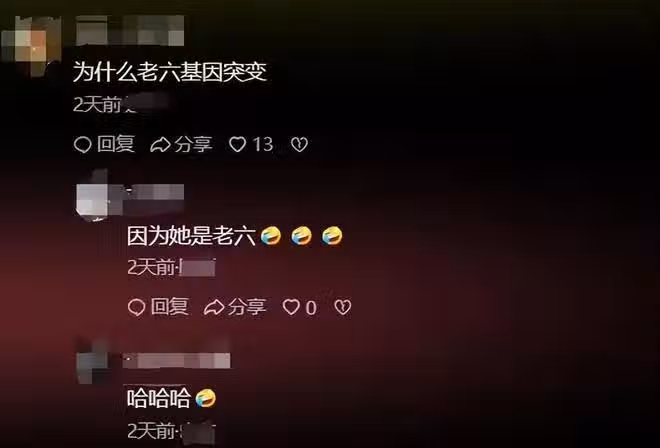The image size is (660, 448).
Task: Open avatar of the 哈哈哈 commenter
Action: (91, 363)
